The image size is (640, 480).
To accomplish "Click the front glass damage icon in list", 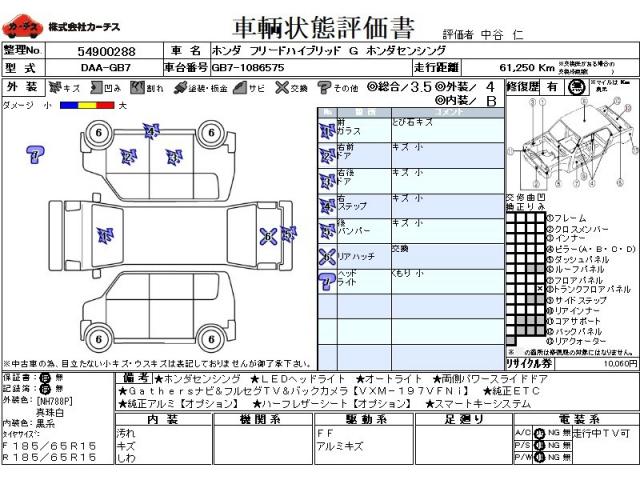I will [x=327, y=129].
